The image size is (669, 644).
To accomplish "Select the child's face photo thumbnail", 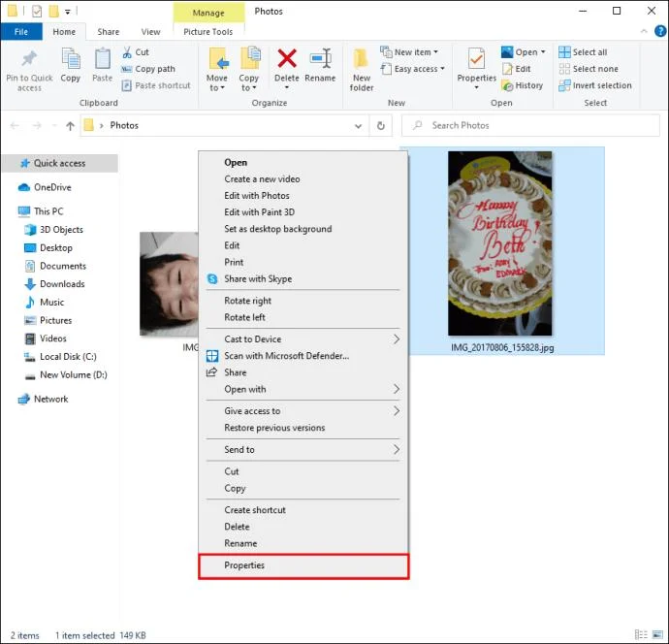I will 169,284.
